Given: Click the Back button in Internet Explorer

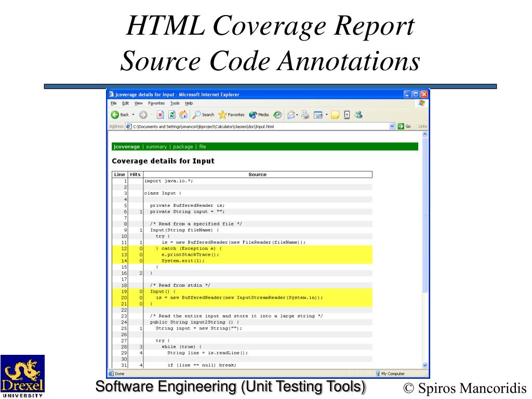Looking at the screenshot, I should click(120, 115).
